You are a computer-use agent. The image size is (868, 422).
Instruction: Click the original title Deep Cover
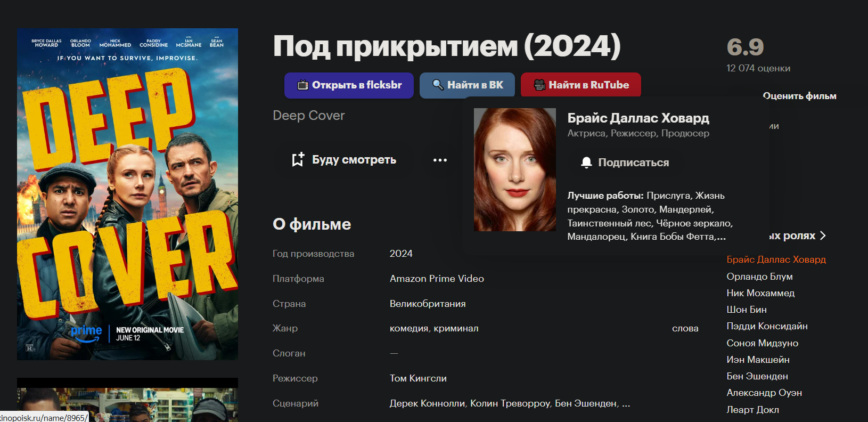coord(309,116)
